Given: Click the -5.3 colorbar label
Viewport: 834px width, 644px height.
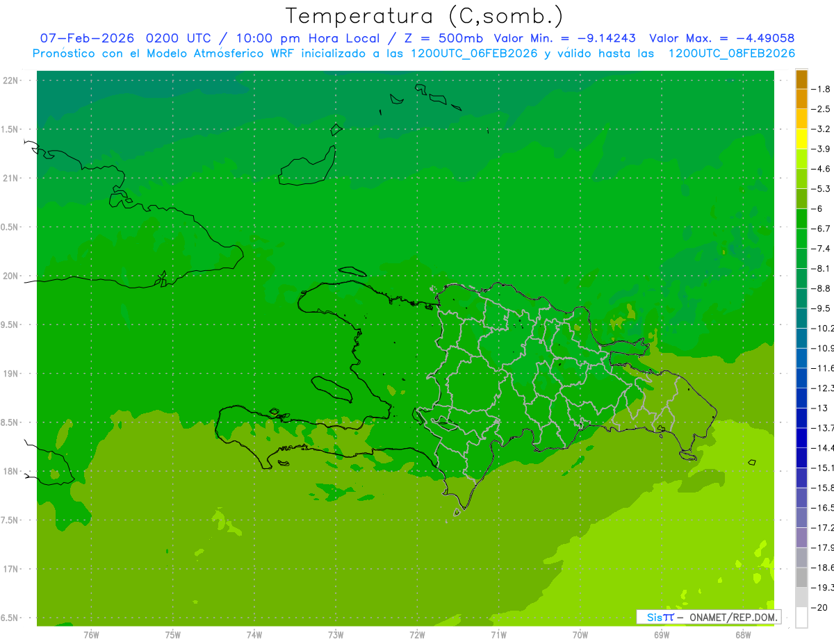Looking at the screenshot, I should click(x=821, y=189).
